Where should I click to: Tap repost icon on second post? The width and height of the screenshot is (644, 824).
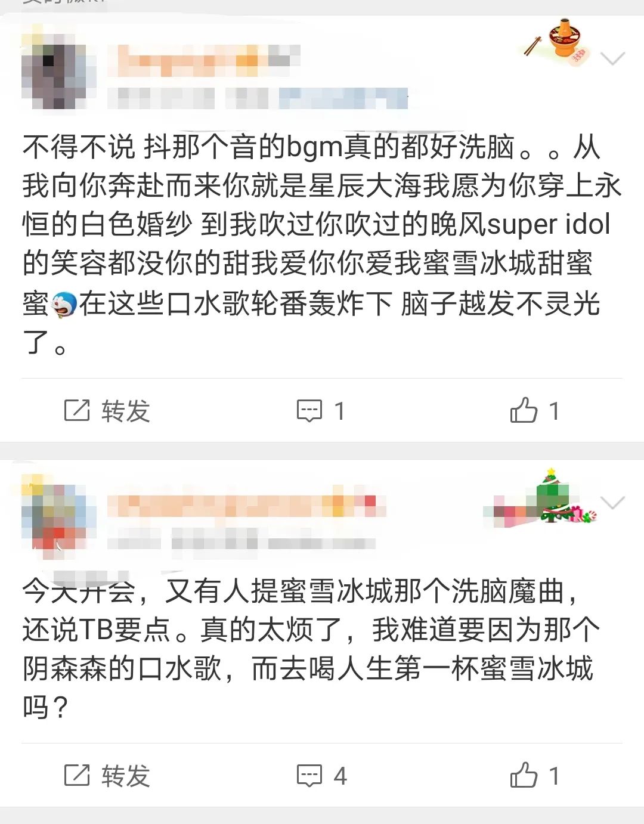tap(77, 775)
